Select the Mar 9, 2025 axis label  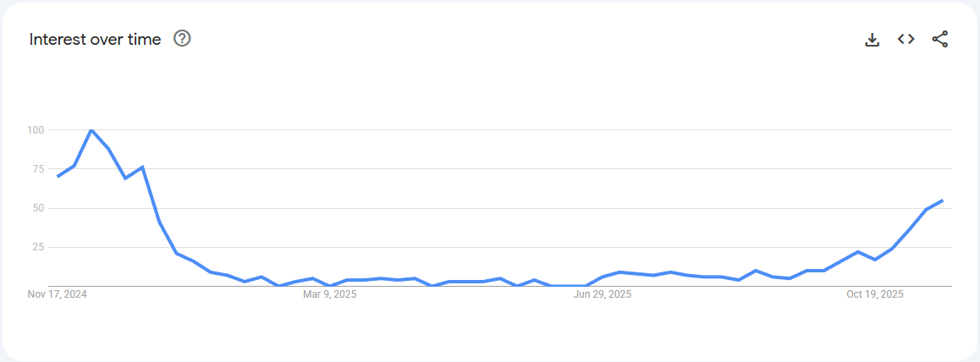pyautogui.click(x=330, y=294)
